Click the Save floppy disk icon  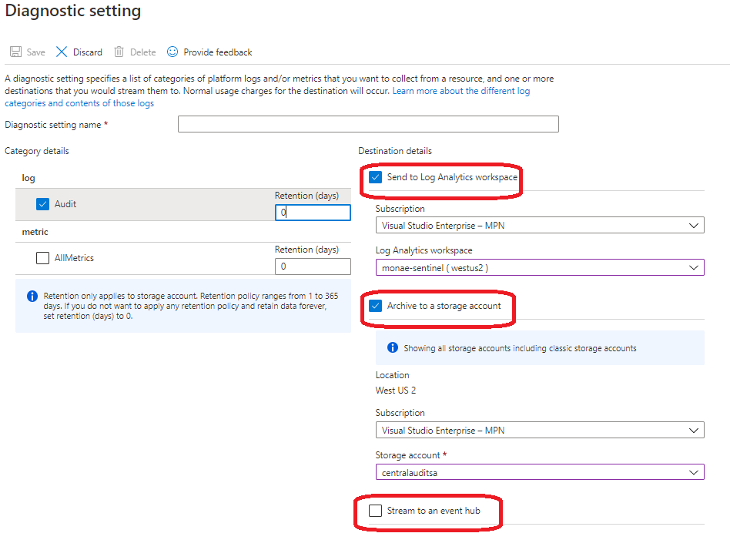tap(15, 52)
